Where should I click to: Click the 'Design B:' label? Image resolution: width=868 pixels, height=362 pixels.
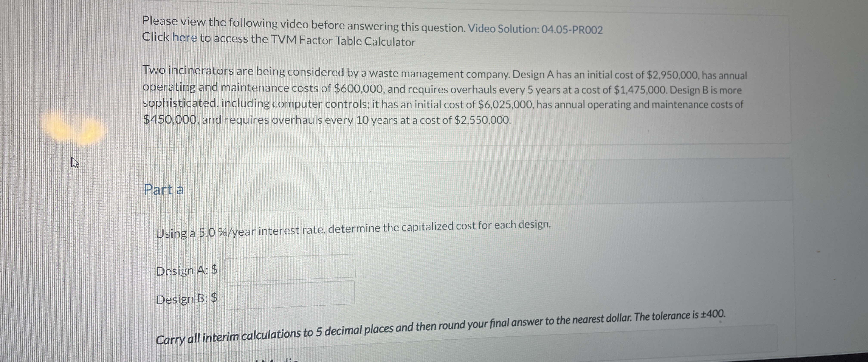[x=182, y=299]
